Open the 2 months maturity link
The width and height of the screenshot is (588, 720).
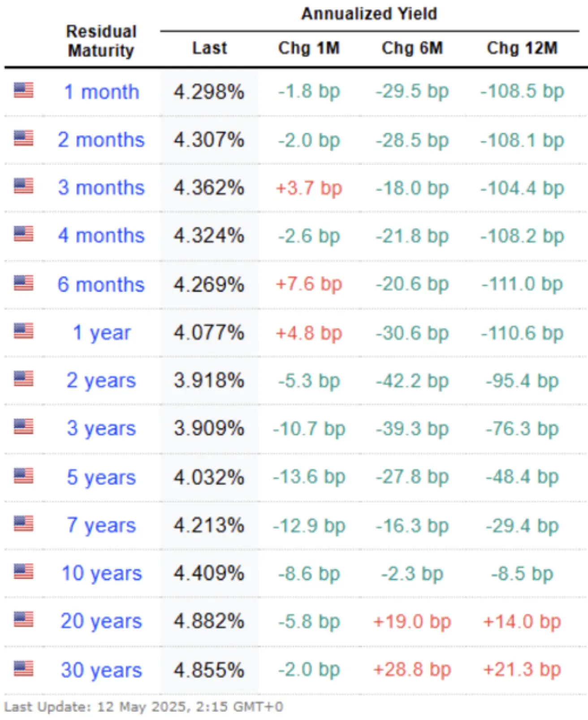point(101,140)
